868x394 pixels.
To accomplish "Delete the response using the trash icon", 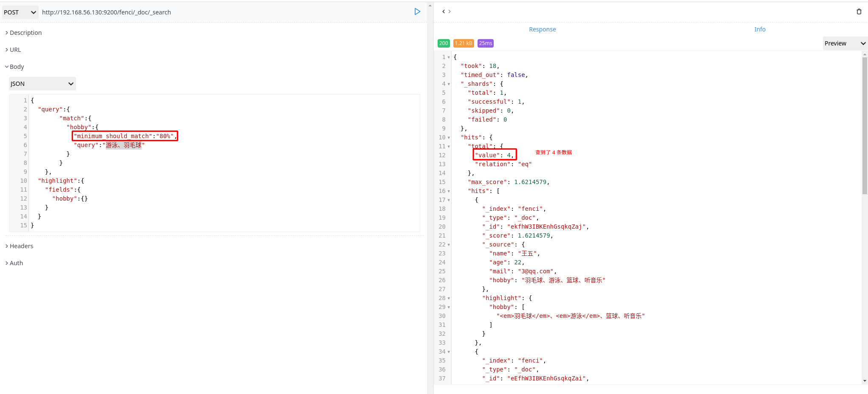I will click(860, 11).
